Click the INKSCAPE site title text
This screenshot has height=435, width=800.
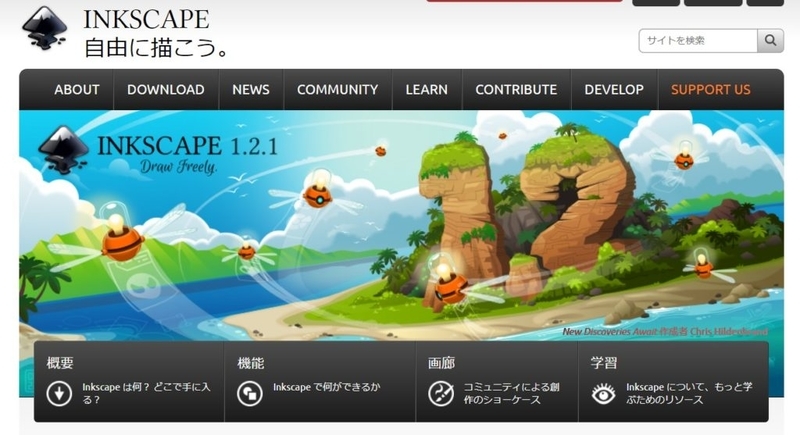[x=146, y=19]
